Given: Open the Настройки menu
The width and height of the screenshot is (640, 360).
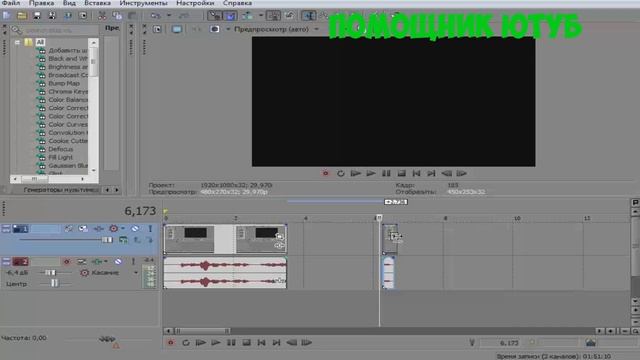Looking at the screenshot, I should 195,3.
